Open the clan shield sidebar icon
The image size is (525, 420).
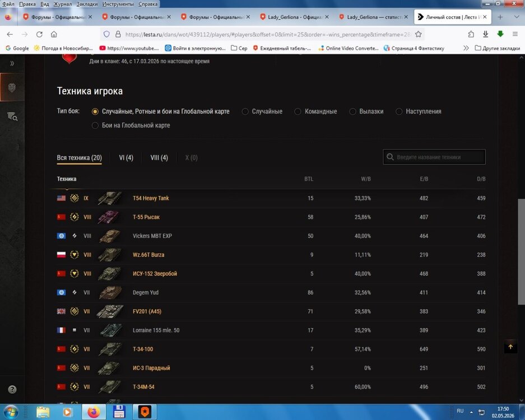pos(12,88)
